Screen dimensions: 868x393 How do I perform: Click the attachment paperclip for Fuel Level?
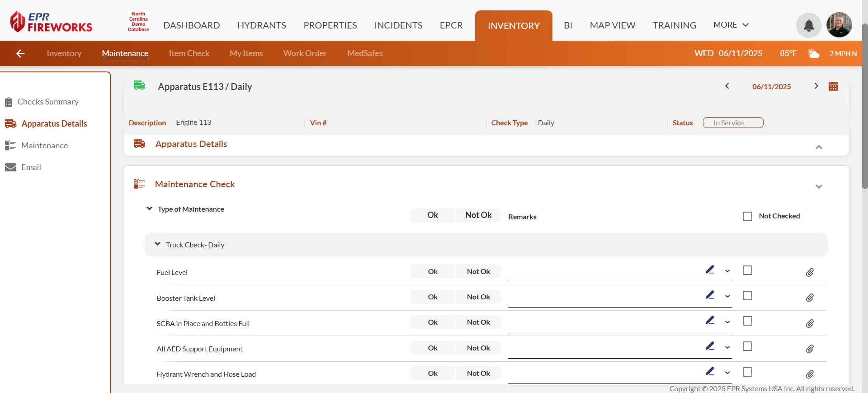(x=810, y=272)
